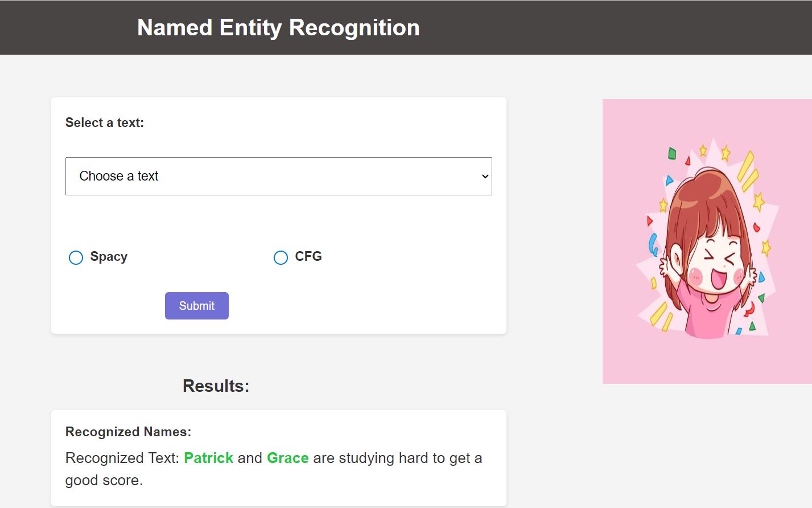Click the dropdown chevron arrow
This screenshot has width=812, height=508.
[x=485, y=176]
